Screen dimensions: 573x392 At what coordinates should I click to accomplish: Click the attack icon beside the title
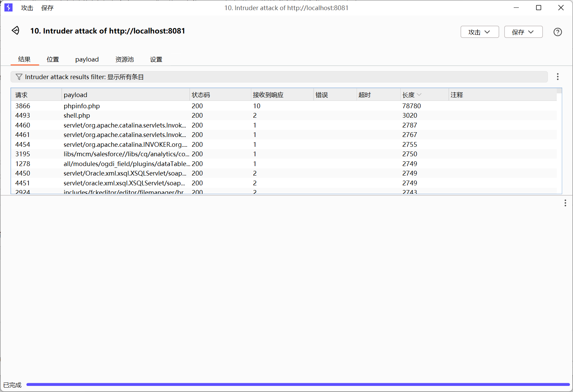[x=16, y=30]
